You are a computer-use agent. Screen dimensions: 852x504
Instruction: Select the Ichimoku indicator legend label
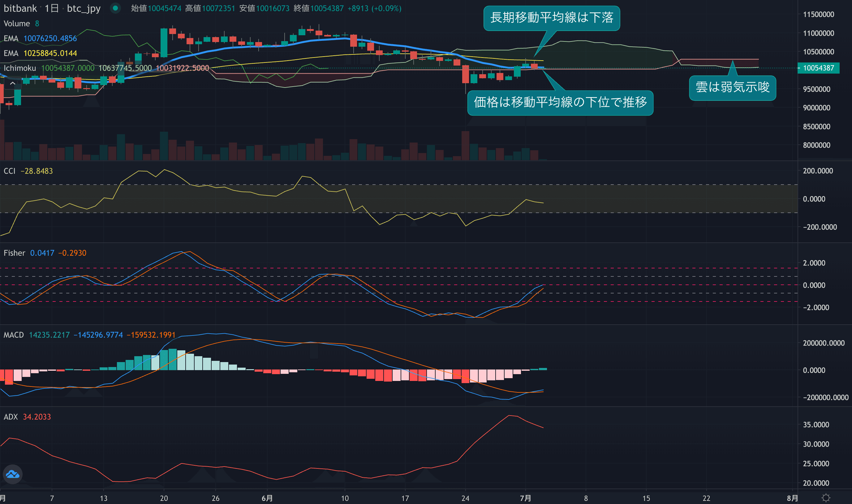pos(20,68)
